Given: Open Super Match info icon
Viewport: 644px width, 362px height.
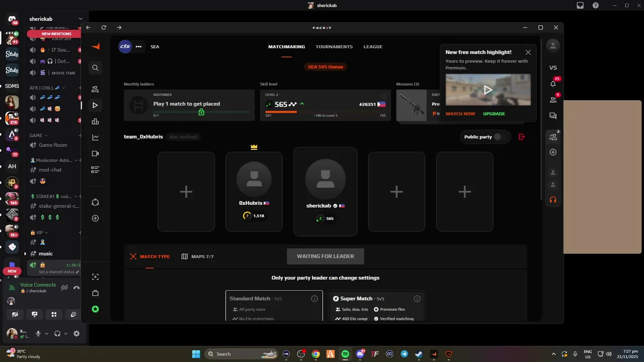Looking at the screenshot, I should [x=417, y=299].
